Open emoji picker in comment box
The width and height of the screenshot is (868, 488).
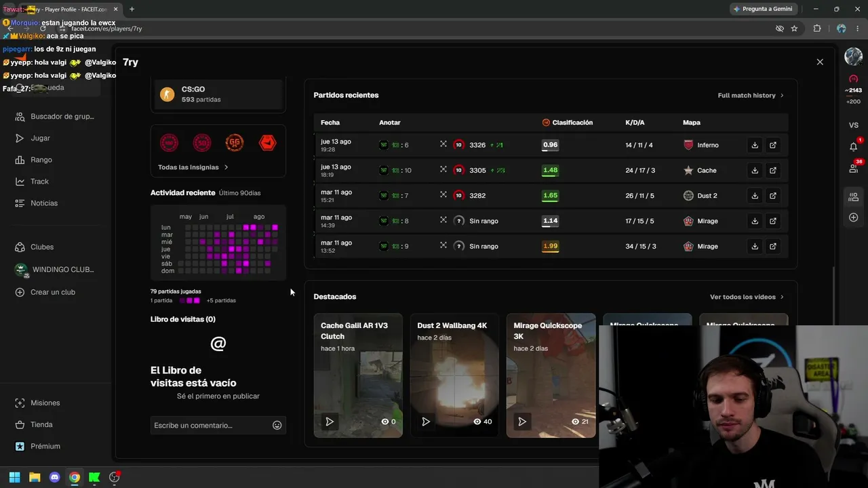277,426
